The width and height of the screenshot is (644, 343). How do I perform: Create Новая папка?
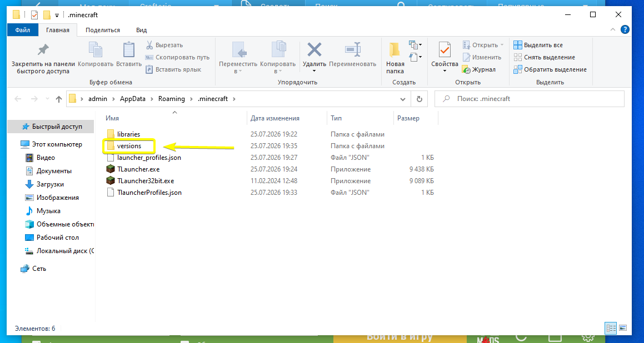[395, 58]
